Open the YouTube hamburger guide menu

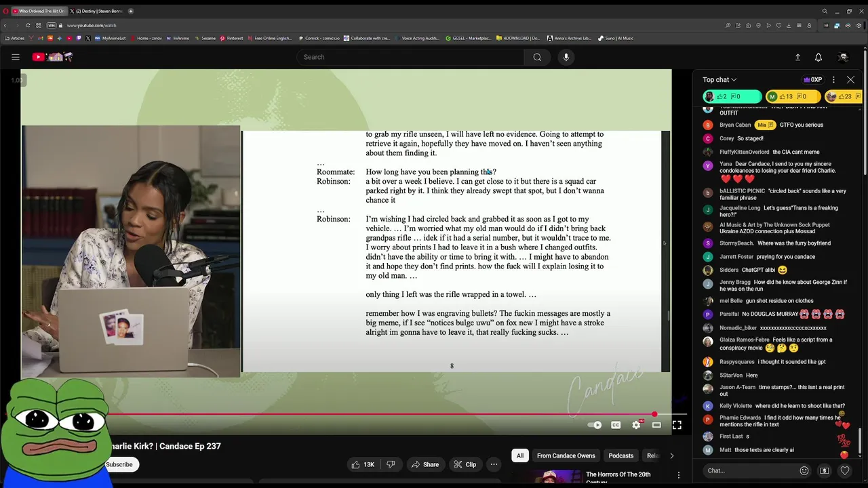click(x=16, y=57)
